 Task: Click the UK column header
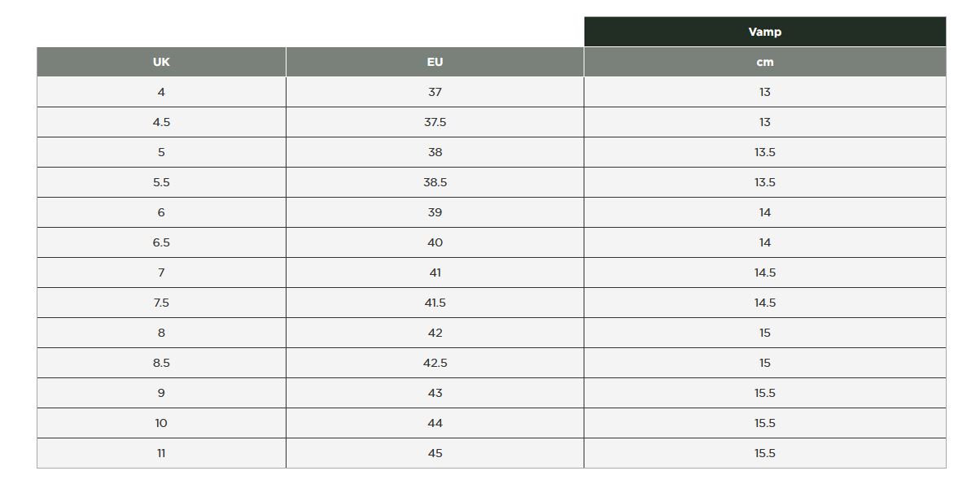coord(161,62)
